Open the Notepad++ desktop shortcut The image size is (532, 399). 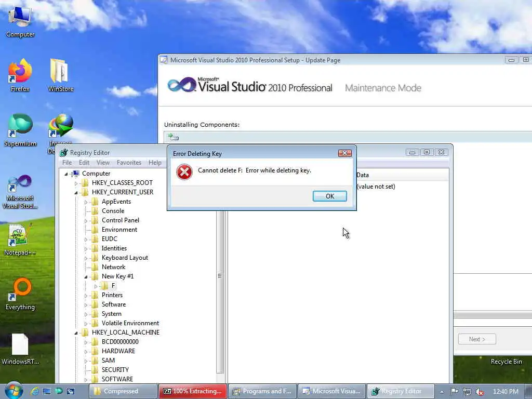click(x=20, y=240)
